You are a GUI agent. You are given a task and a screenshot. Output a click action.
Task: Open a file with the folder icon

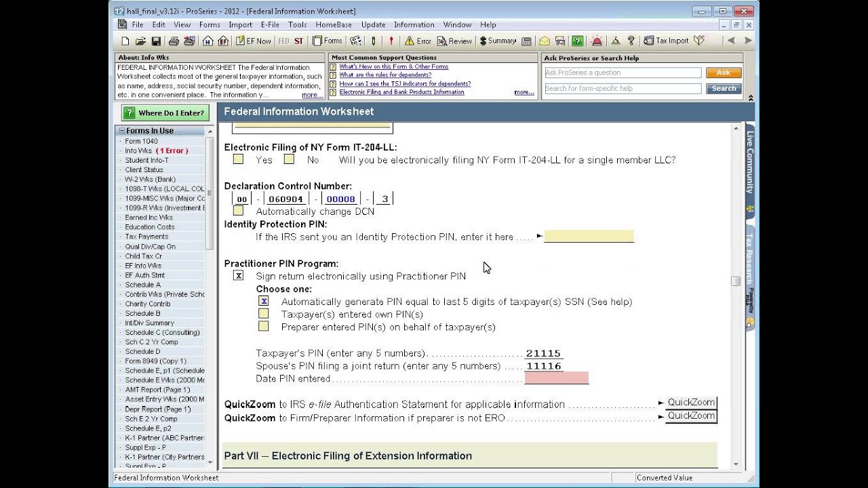pyautogui.click(x=141, y=41)
